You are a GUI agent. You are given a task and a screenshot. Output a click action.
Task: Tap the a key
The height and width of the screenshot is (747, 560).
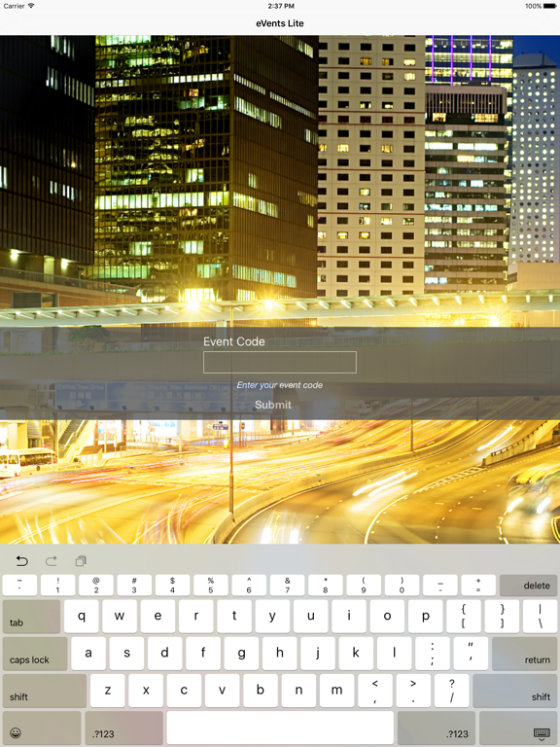(x=88, y=654)
